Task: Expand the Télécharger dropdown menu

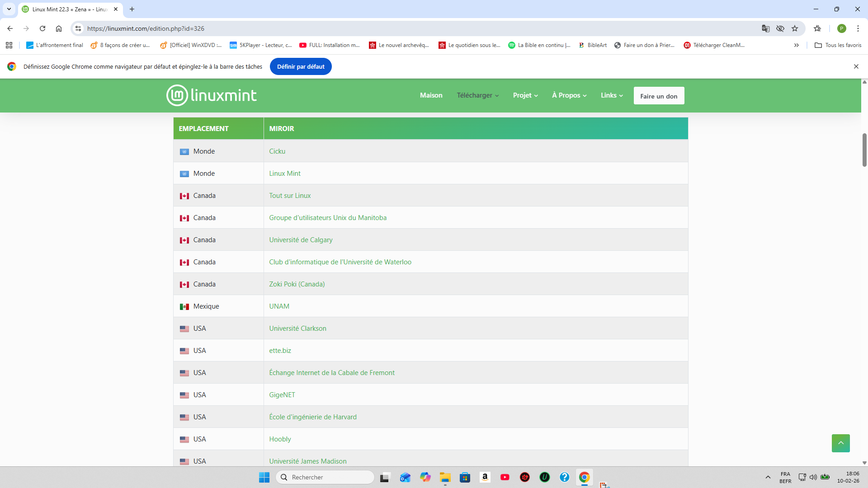Action: (x=477, y=95)
